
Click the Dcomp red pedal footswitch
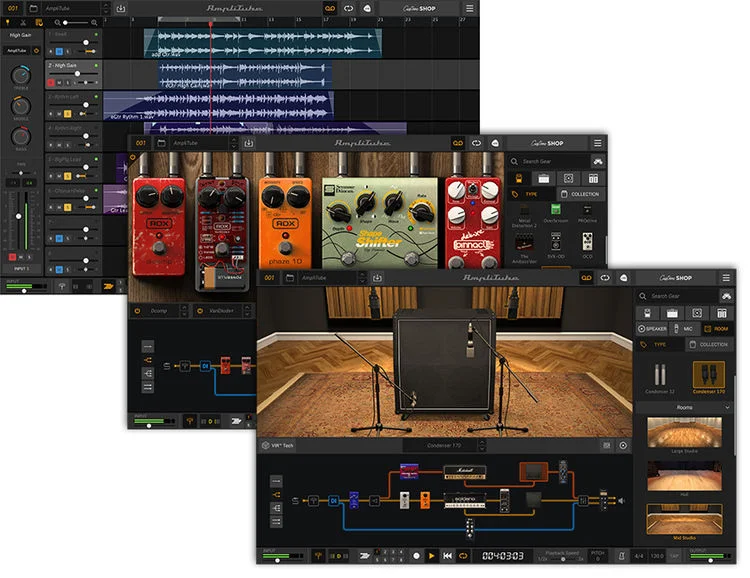pyautogui.click(x=158, y=247)
